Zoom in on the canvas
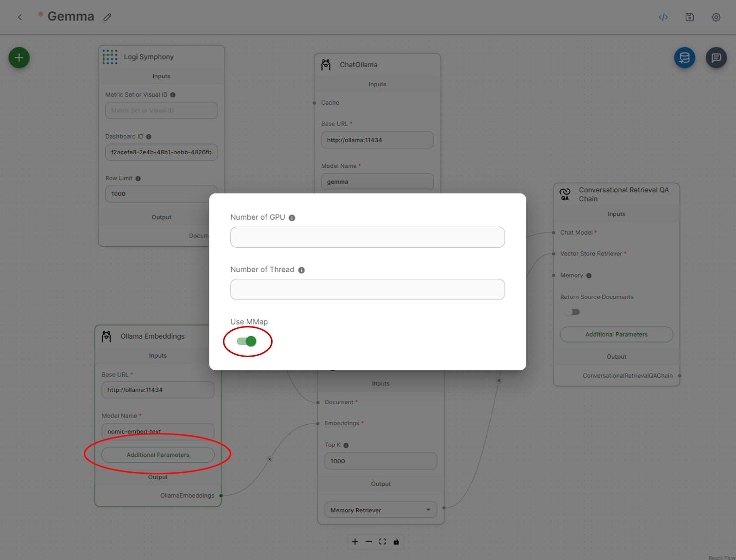This screenshot has width=736, height=560. click(355, 542)
